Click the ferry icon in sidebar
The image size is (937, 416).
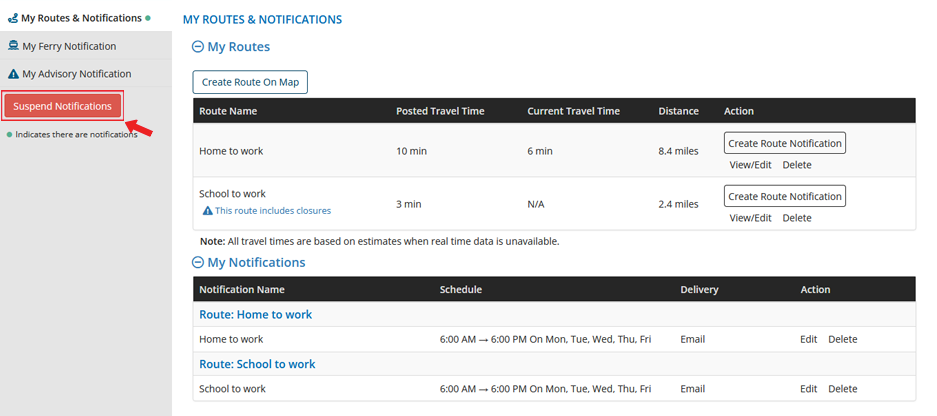tap(13, 46)
